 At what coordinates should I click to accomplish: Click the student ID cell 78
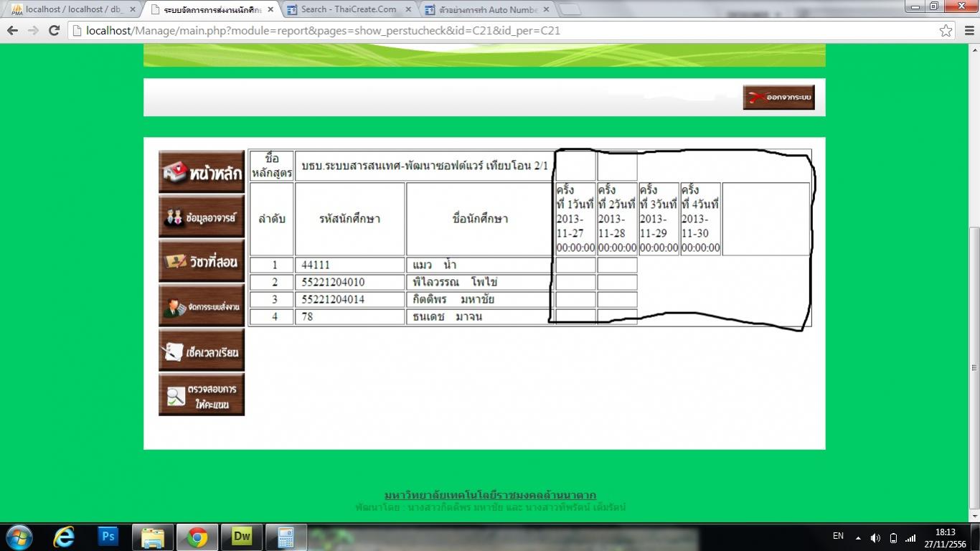tap(350, 316)
